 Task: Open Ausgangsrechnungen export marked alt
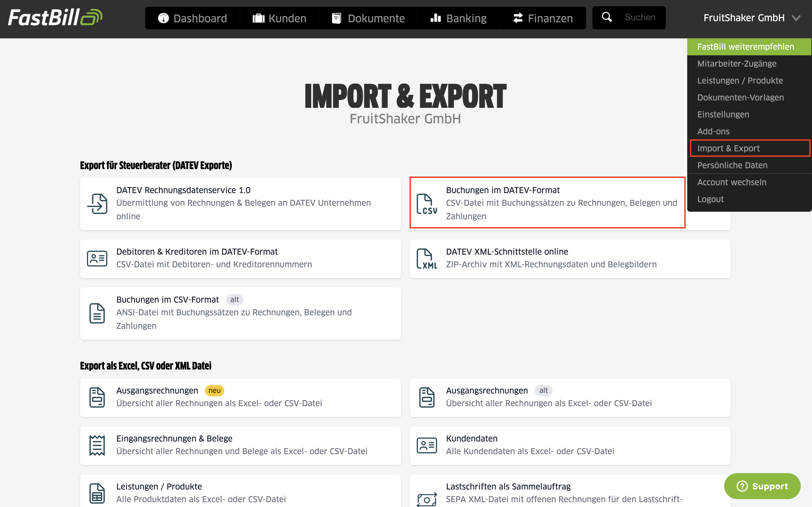(x=570, y=397)
